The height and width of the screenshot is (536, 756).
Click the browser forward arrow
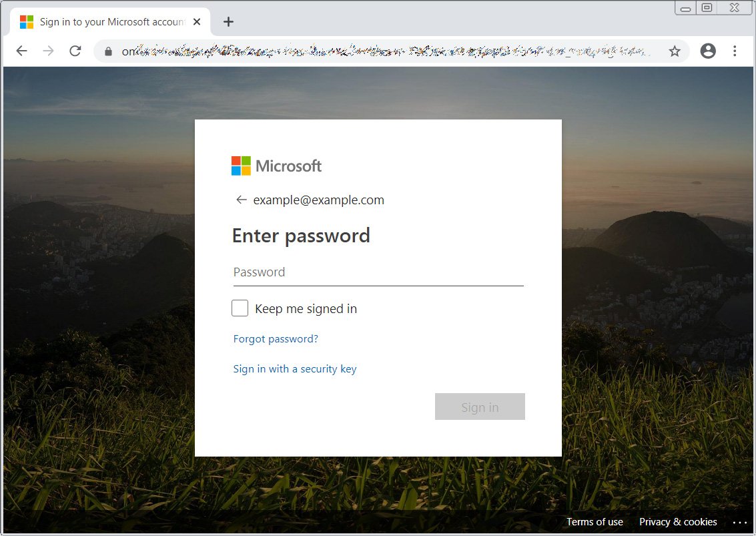coord(48,51)
